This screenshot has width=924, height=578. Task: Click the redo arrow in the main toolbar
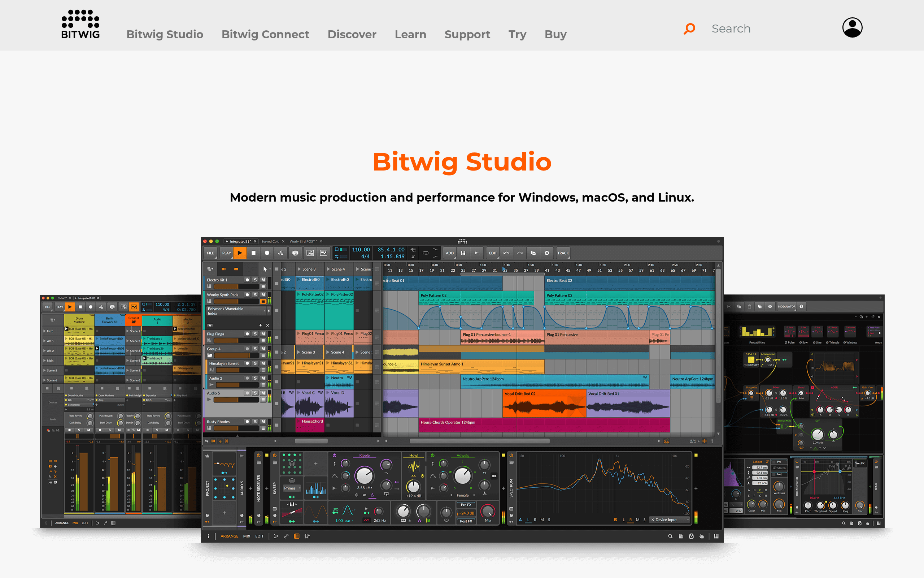pos(520,253)
